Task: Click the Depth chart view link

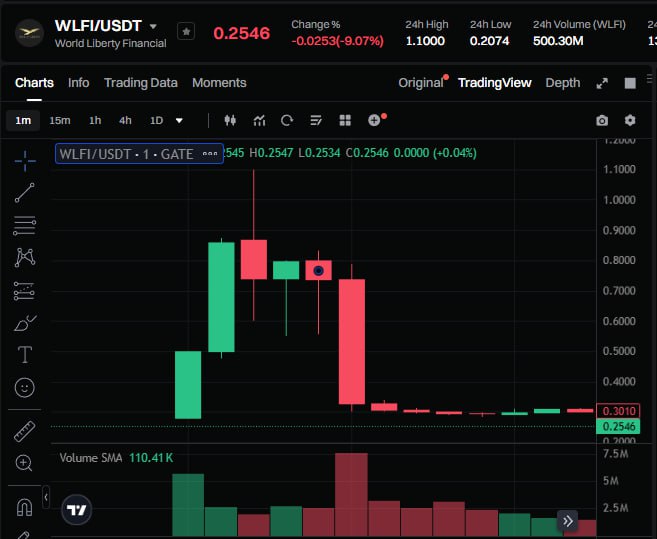Action: pos(562,83)
